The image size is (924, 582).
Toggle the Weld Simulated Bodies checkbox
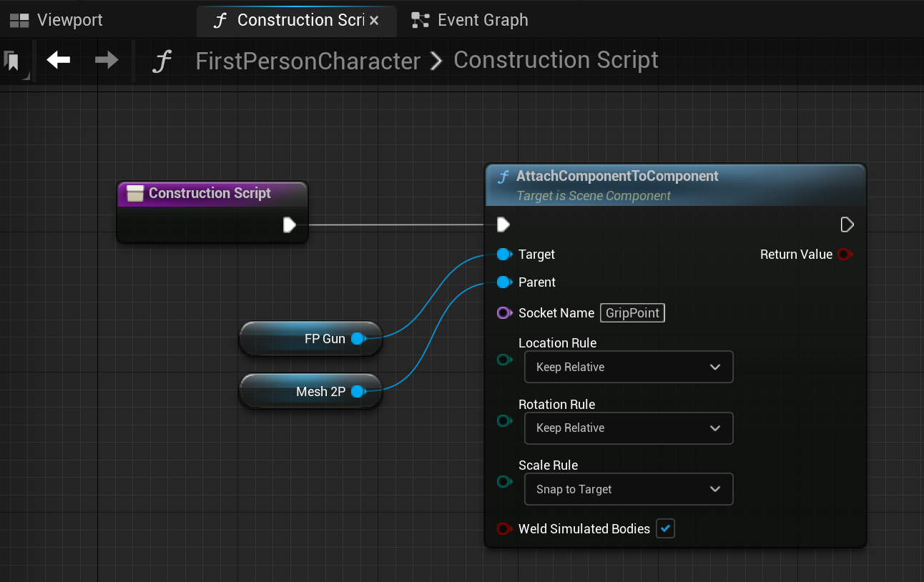(665, 529)
